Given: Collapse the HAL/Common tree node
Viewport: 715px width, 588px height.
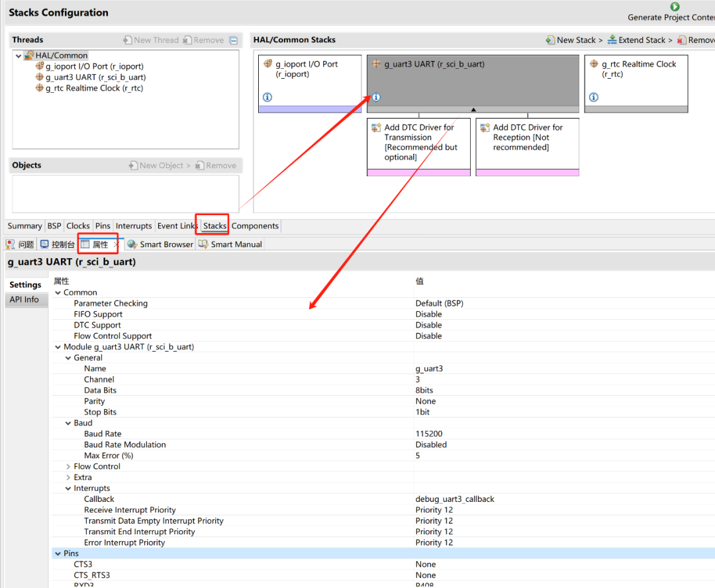Looking at the screenshot, I should coord(19,56).
